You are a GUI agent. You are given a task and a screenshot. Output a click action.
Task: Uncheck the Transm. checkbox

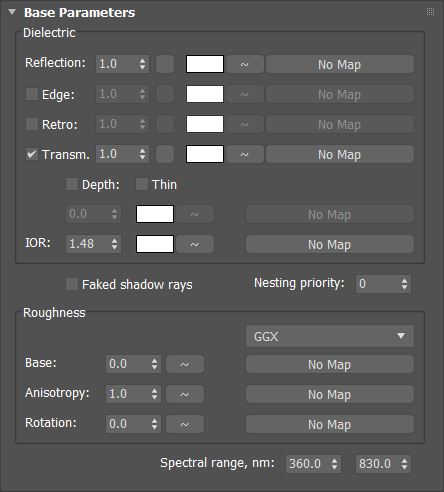click(32, 154)
